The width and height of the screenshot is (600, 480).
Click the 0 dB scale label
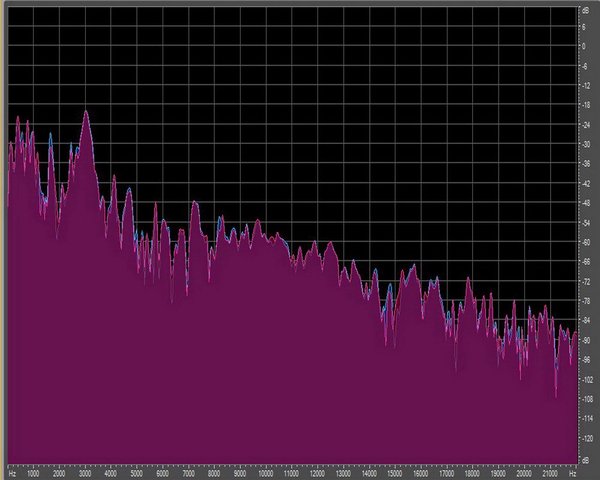pos(584,47)
